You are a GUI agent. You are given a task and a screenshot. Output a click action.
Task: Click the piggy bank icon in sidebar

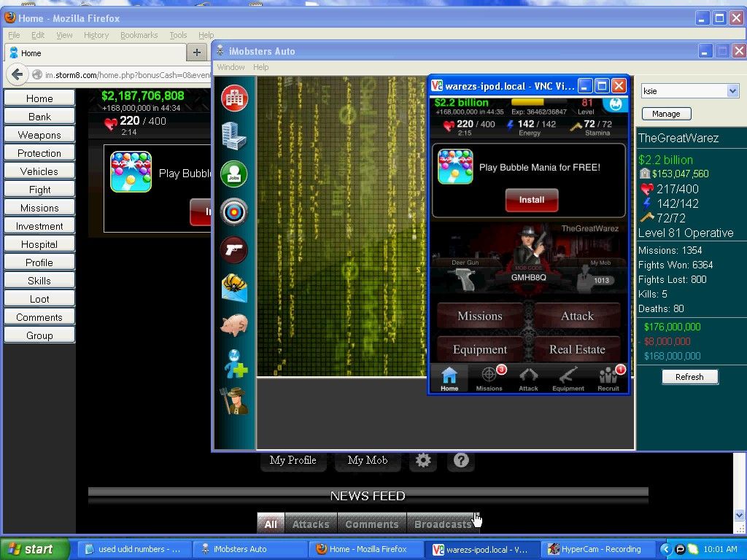(x=234, y=325)
